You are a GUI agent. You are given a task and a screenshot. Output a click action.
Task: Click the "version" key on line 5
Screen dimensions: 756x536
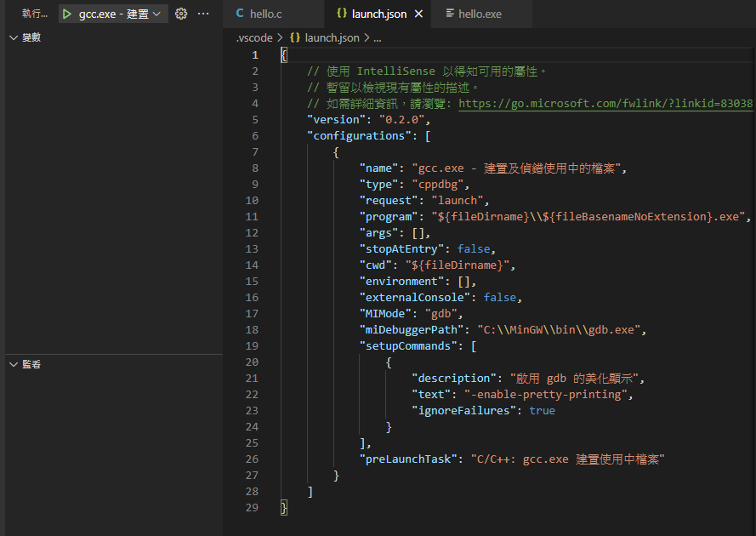pyautogui.click(x=337, y=120)
